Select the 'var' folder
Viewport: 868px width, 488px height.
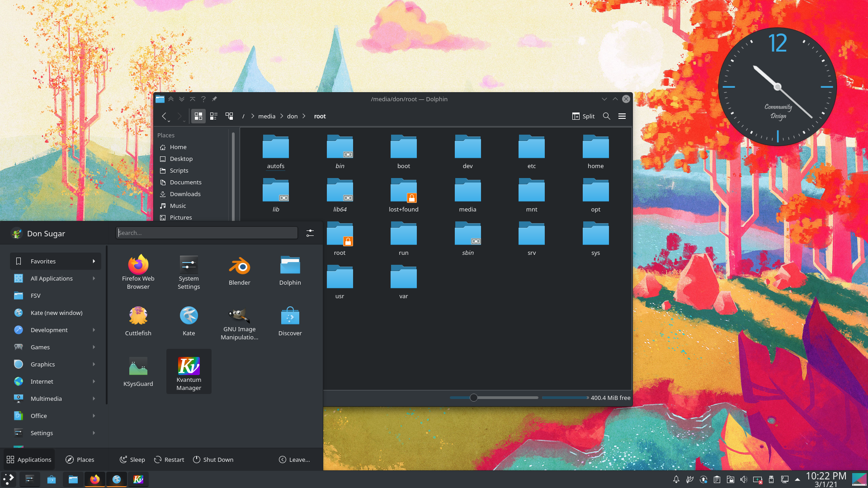[404, 282]
